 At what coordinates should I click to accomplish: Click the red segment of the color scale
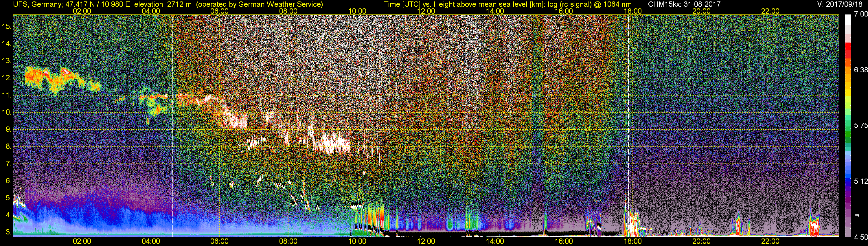(x=848, y=51)
